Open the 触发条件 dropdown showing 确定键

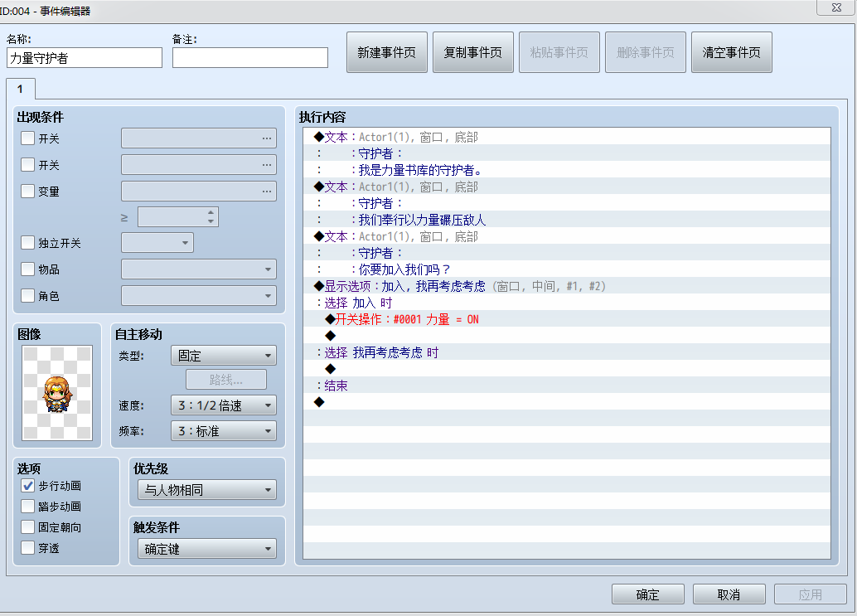pos(207,549)
